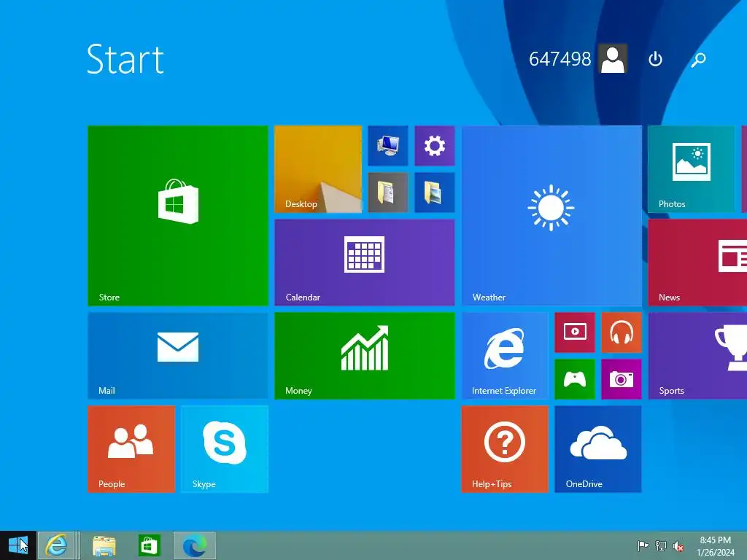Click the Windows Start button in taskbar
The image size is (747, 560).
click(18, 545)
